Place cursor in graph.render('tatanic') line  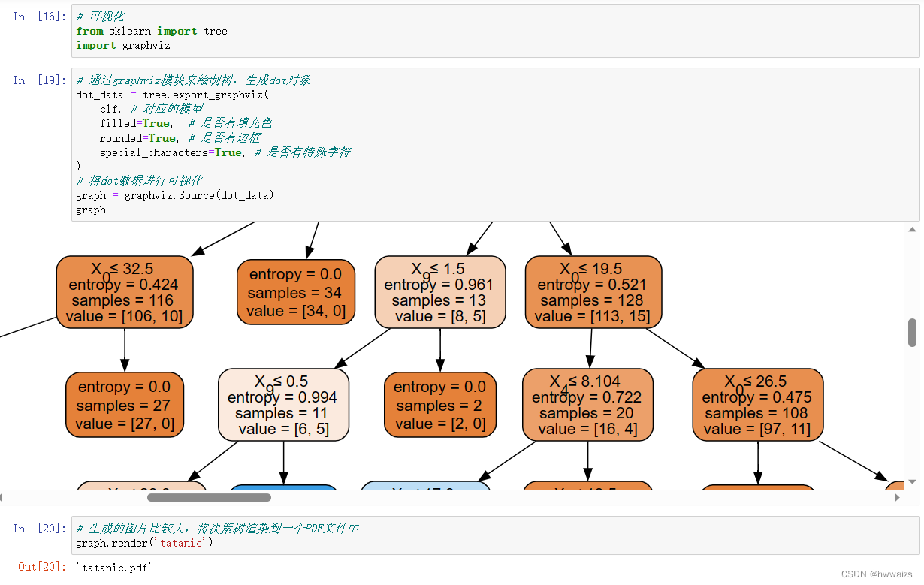coord(144,543)
